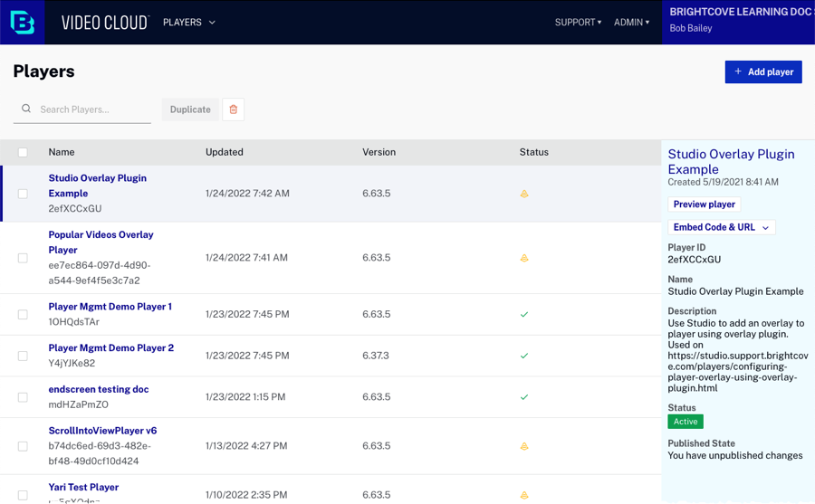Toggle the select-all checkbox in table header

pos(23,152)
